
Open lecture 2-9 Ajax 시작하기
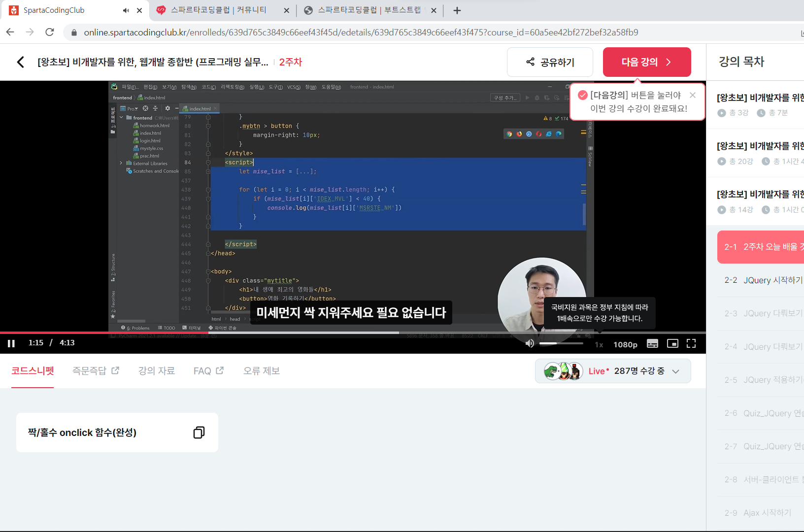[x=761, y=513]
